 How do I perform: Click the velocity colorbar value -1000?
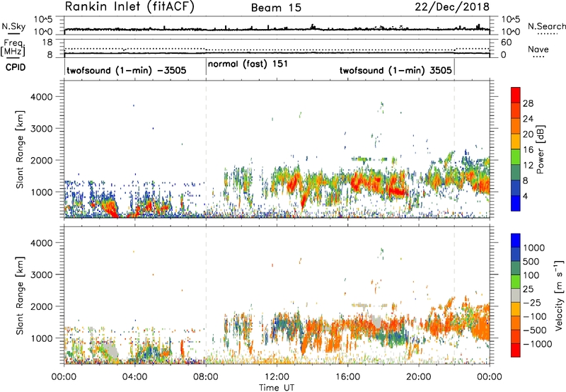tap(538, 344)
